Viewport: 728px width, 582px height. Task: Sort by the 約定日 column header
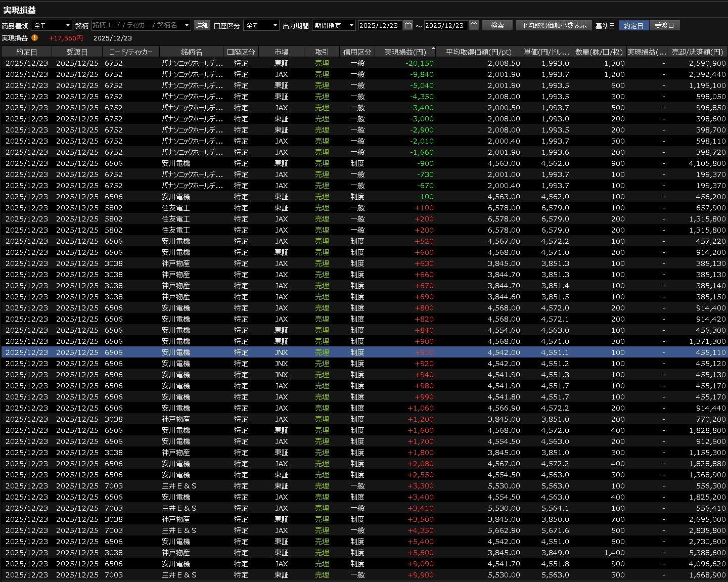click(x=26, y=52)
